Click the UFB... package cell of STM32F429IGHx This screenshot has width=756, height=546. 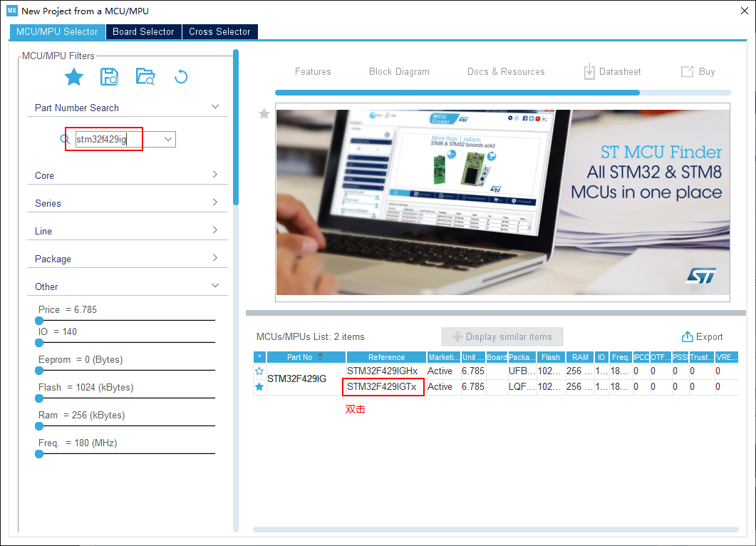[522, 371]
